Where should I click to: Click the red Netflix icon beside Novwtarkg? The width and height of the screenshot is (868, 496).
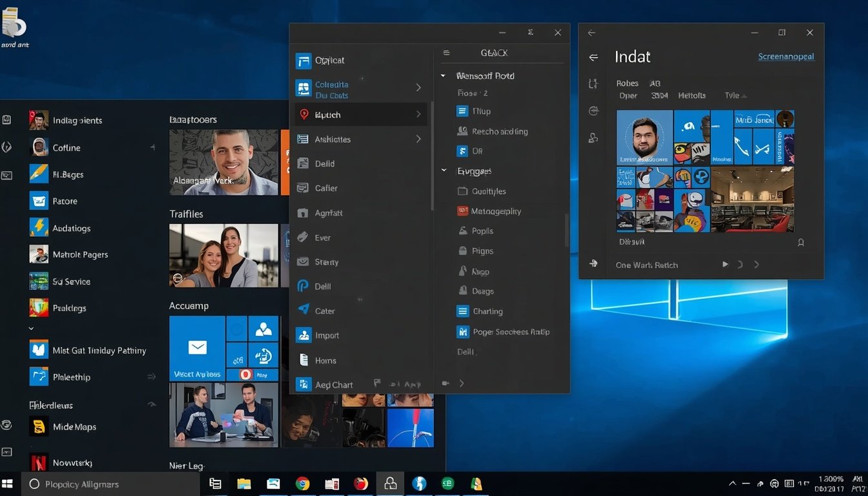[x=39, y=462]
